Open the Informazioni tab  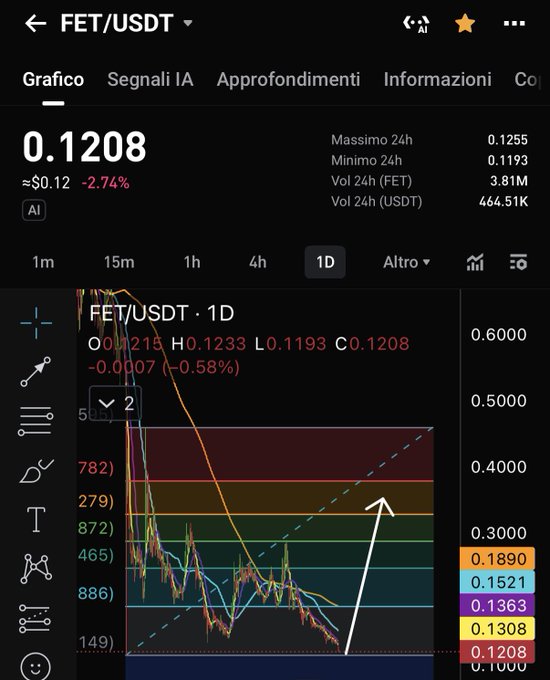click(x=437, y=79)
